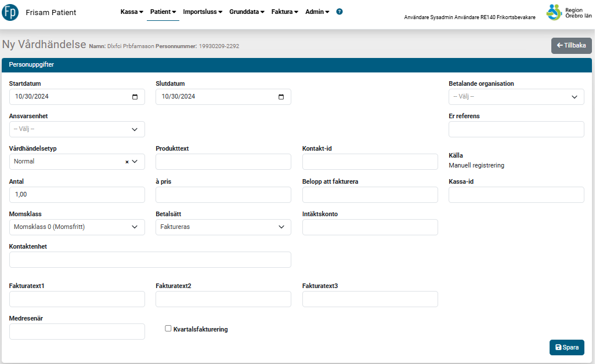Open the Startdatum calendar picker icon
The height and width of the screenshot is (364, 596).
point(135,97)
